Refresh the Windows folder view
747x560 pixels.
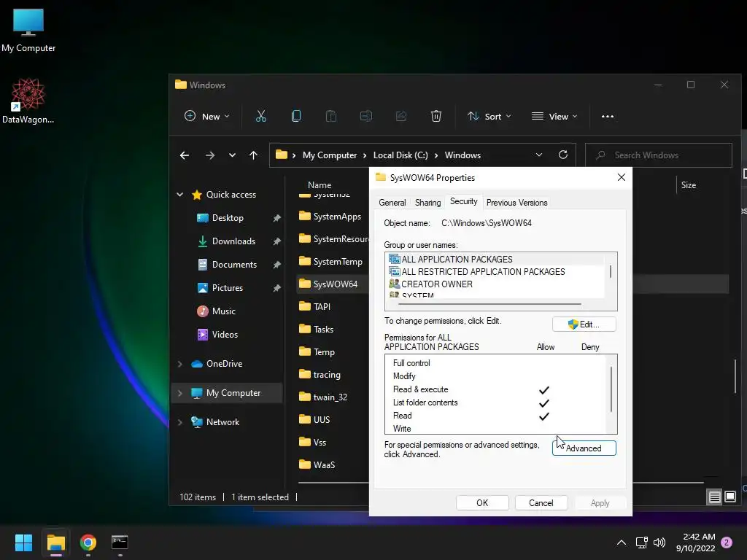click(x=563, y=155)
